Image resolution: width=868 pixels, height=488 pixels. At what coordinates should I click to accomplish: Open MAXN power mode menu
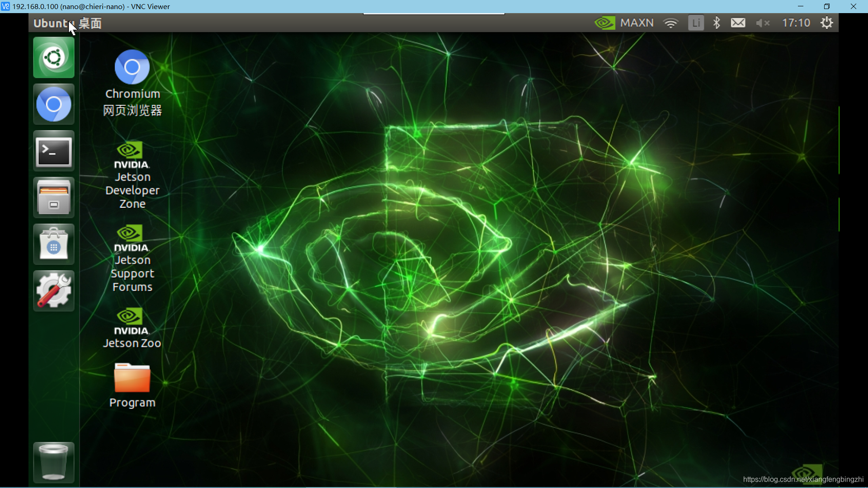pos(637,23)
